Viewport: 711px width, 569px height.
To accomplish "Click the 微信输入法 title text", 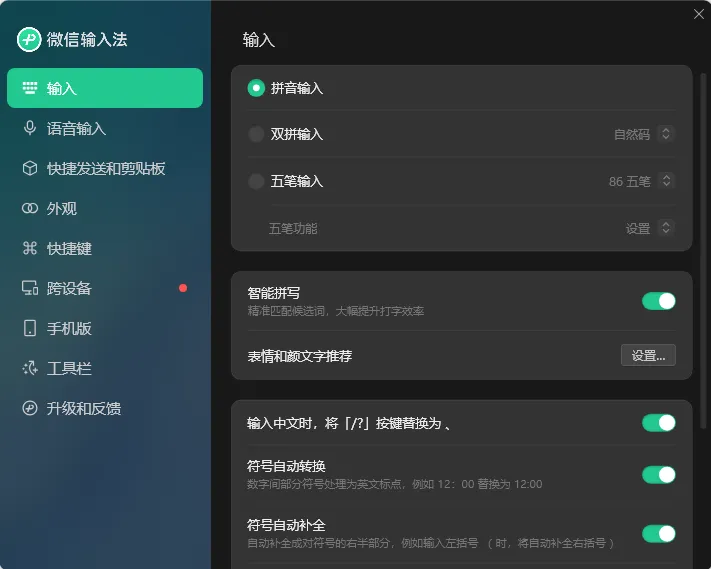I will [x=87, y=39].
